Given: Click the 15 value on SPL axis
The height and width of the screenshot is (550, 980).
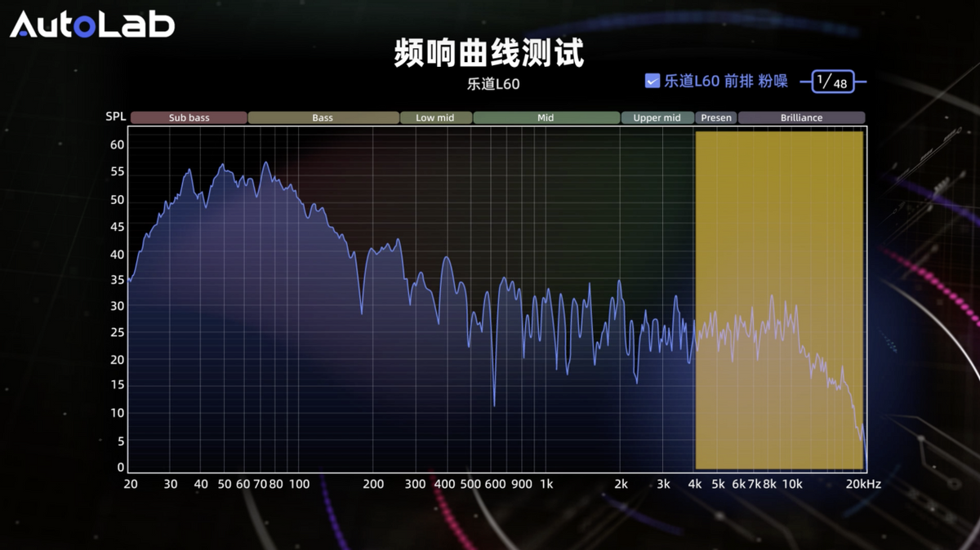Looking at the screenshot, I should click(x=118, y=385).
